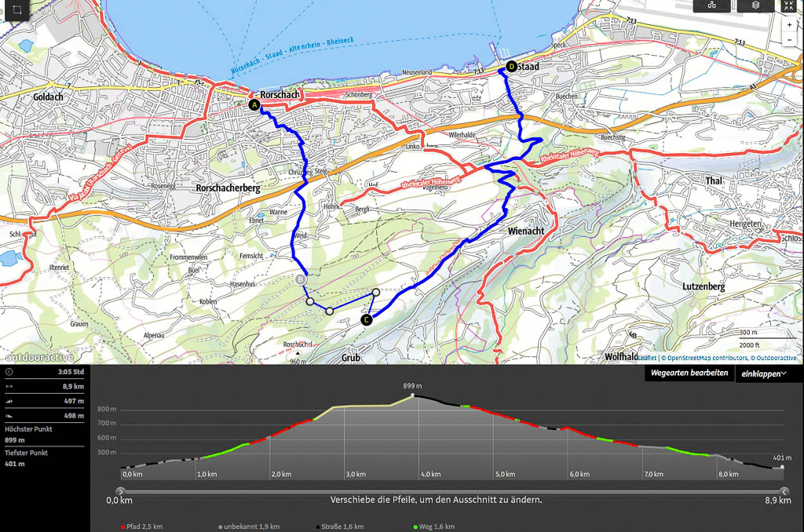Viewport: 804px width, 532px height.
Task: Open the Leaflet attribution link
Action: (x=646, y=357)
